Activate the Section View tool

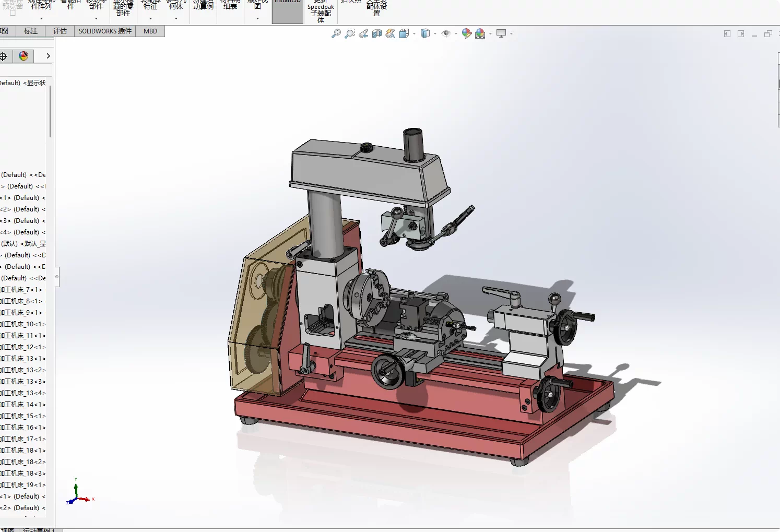[377, 33]
